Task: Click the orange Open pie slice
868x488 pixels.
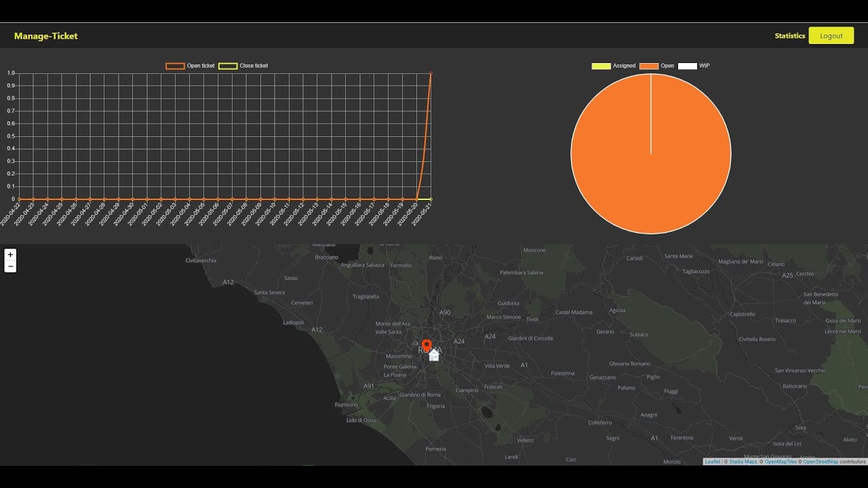Action: pos(651,154)
